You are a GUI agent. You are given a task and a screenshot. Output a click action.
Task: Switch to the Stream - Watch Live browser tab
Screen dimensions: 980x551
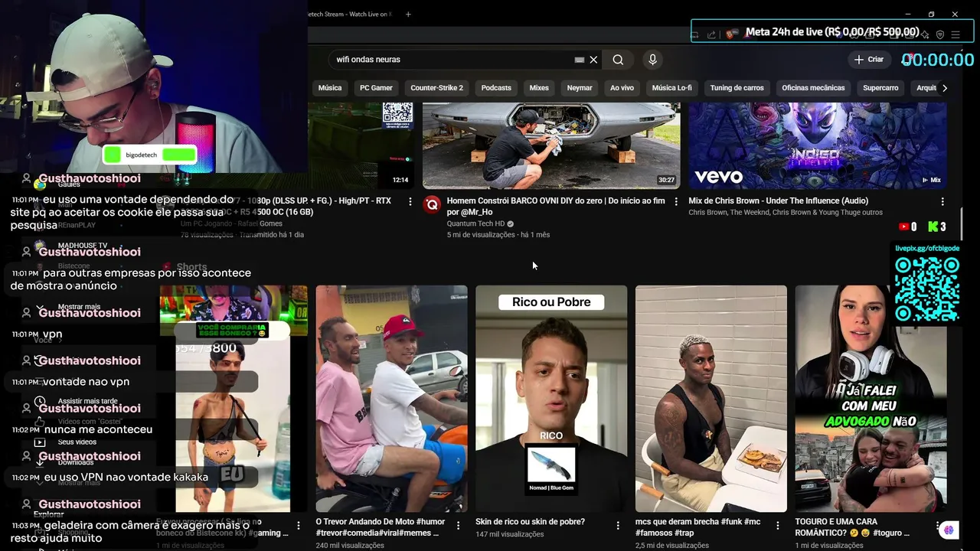[x=348, y=14]
